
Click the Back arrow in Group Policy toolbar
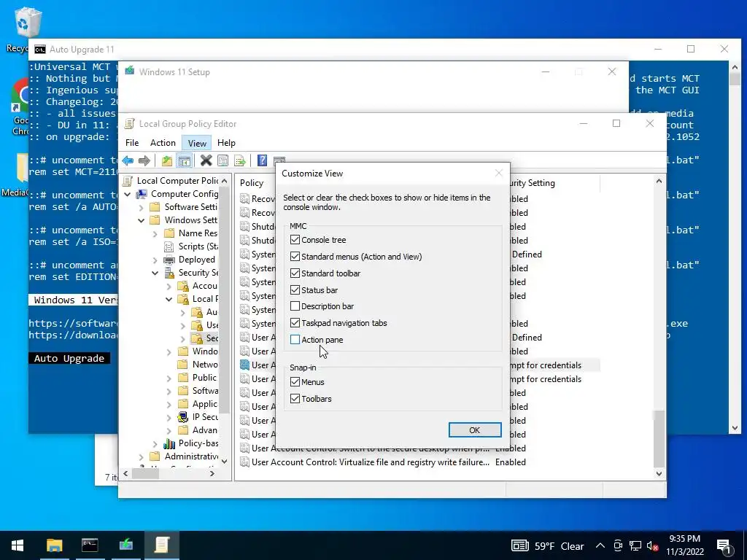click(128, 160)
